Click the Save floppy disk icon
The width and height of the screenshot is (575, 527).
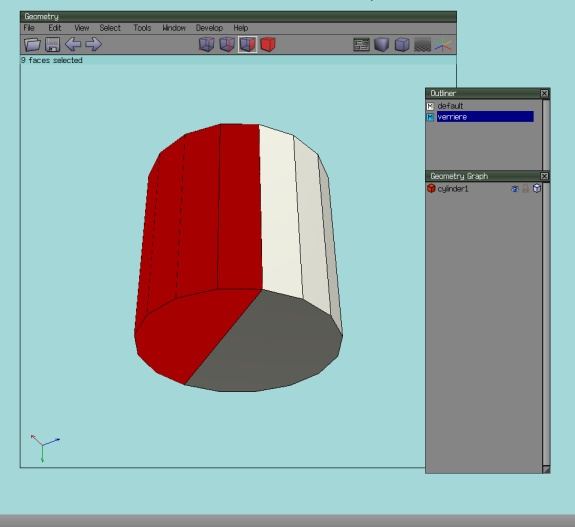pyautogui.click(x=52, y=44)
